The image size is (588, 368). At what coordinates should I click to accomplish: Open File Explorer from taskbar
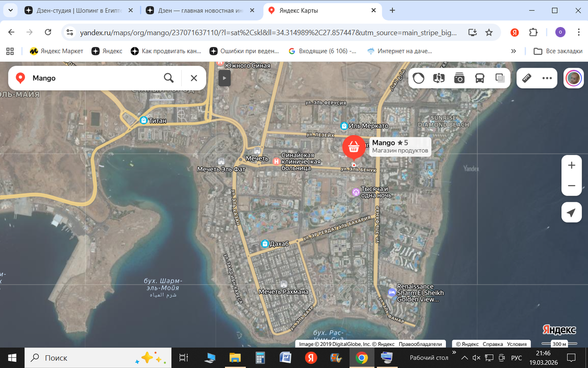[235, 358]
